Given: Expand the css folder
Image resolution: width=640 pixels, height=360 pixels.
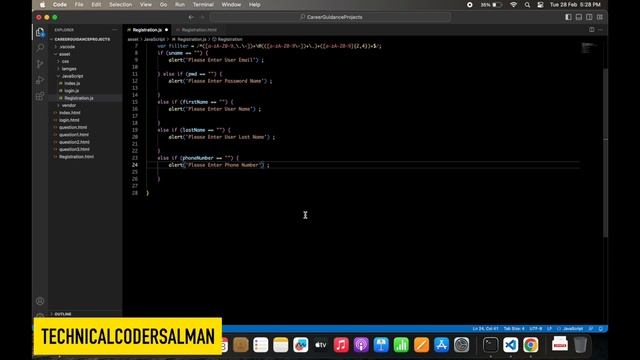Looking at the screenshot, I should pyautogui.click(x=65, y=61).
